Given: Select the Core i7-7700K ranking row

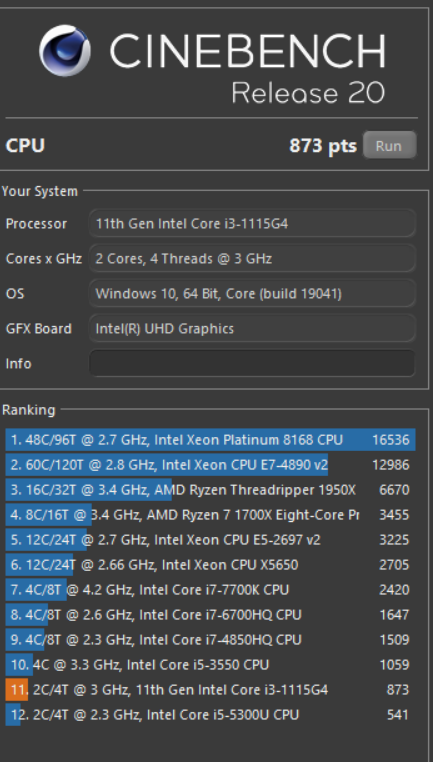Looking at the screenshot, I should [210, 589].
